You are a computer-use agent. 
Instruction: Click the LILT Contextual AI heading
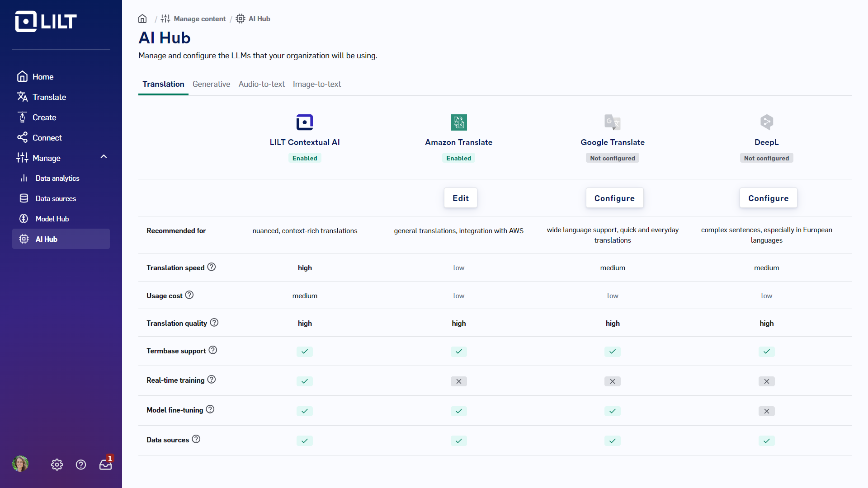click(x=305, y=142)
